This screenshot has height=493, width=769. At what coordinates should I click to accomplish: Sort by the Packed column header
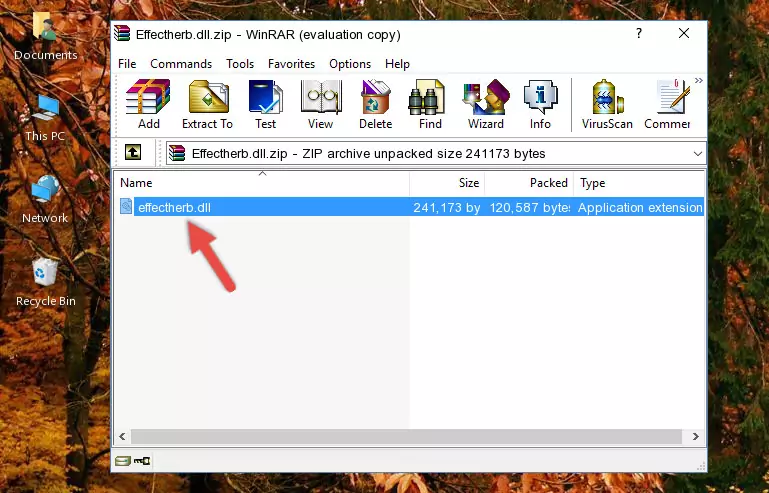coord(529,183)
